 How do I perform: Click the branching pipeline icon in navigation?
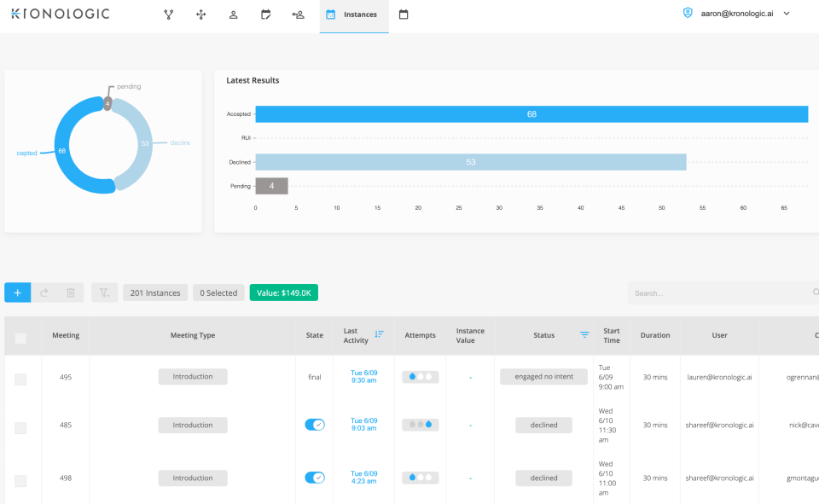coord(168,14)
